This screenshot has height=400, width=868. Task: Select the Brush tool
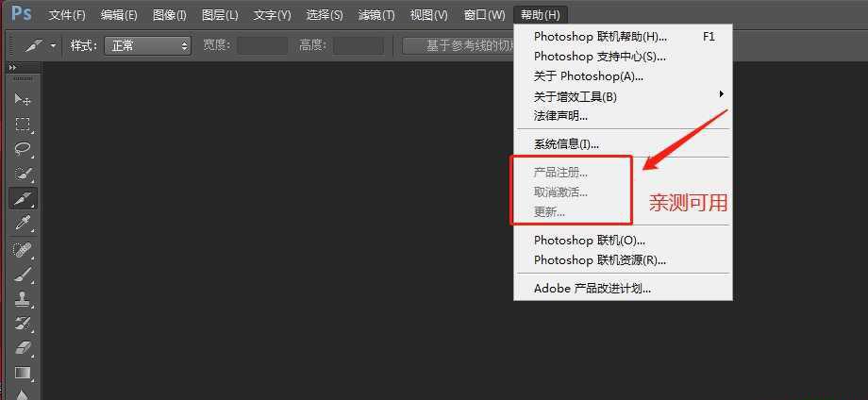click(23, 275)
